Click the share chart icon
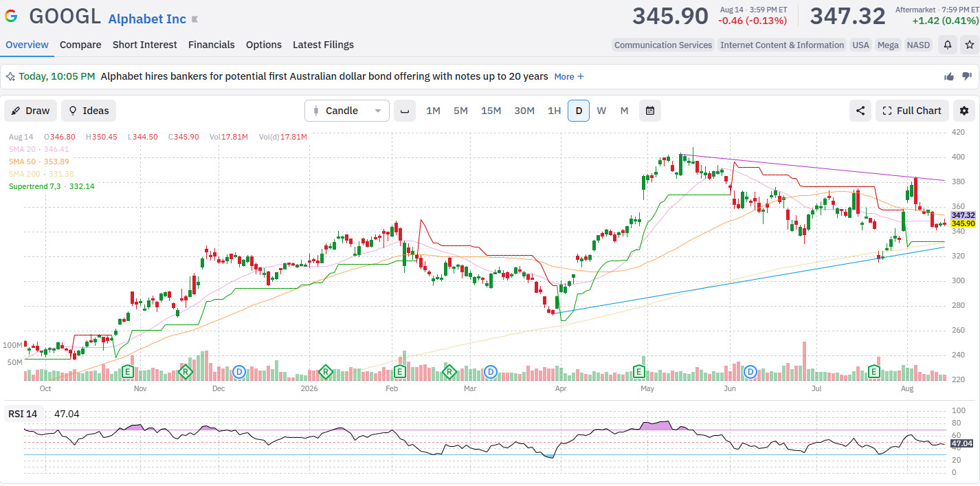The width and height of the screenshot is (980, 486). click(860, 111)
